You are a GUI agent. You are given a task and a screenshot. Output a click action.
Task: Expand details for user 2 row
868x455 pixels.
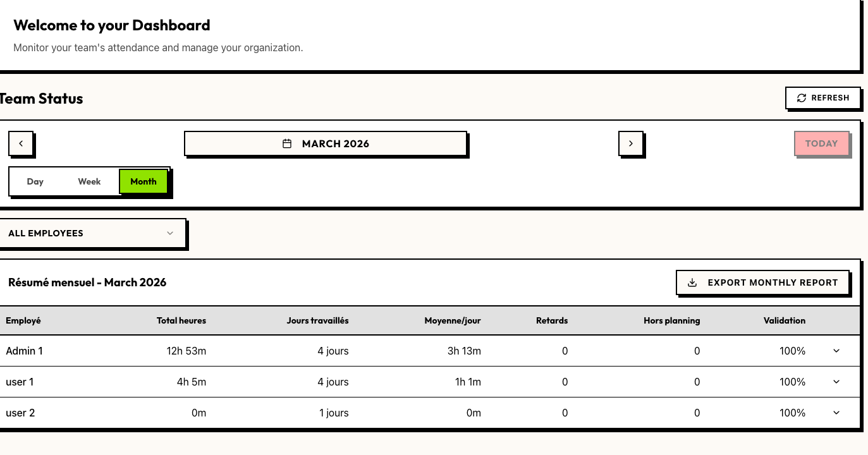pos(836,413)
